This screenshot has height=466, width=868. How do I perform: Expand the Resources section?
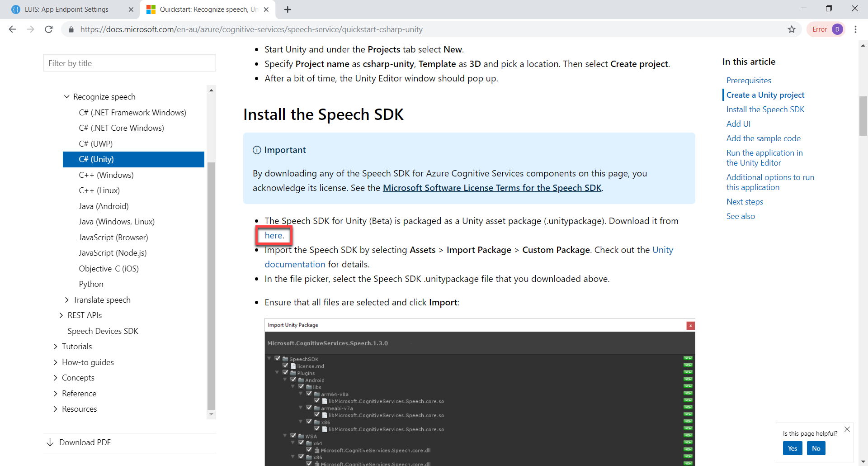click(55, 409)
